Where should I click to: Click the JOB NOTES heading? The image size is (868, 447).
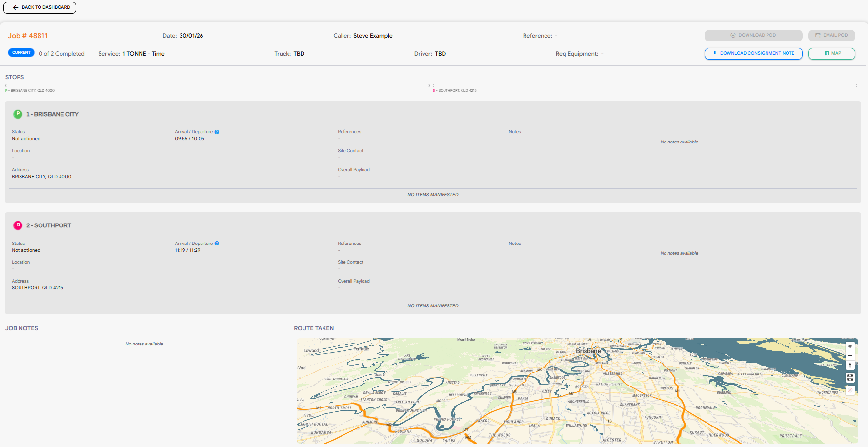click(21, 328)
